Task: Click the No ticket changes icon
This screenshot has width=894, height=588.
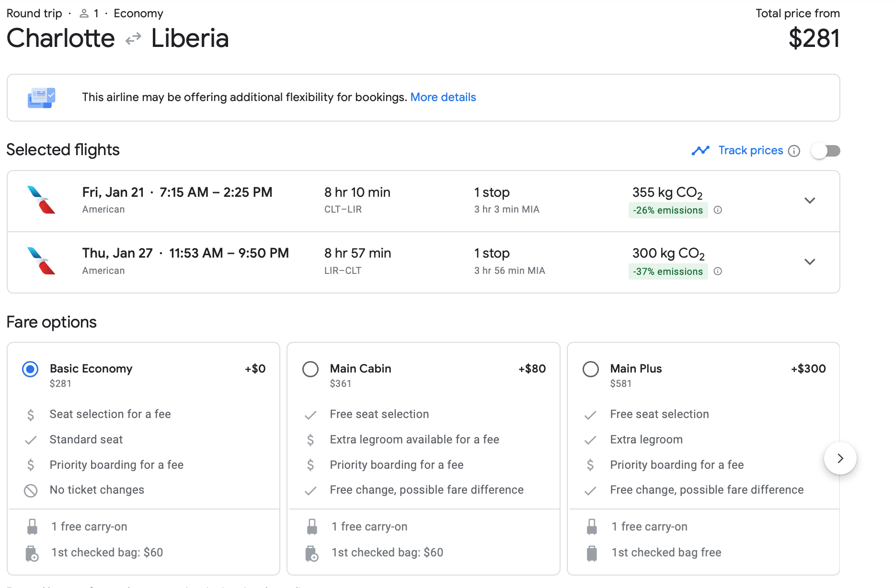Action: (x=31, y=490)
